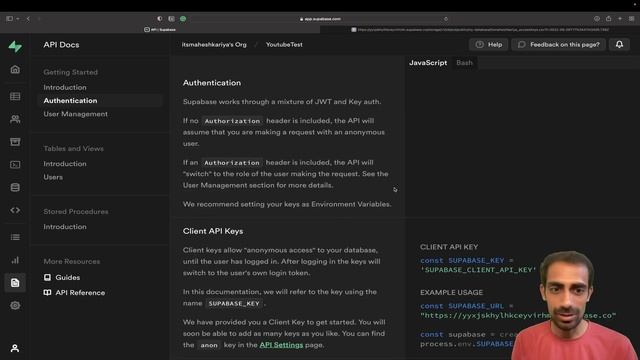The width and height of the screenshot is (640, 360).
Task: Open the list icon in sidebar
Action: (x=15, y=237)
